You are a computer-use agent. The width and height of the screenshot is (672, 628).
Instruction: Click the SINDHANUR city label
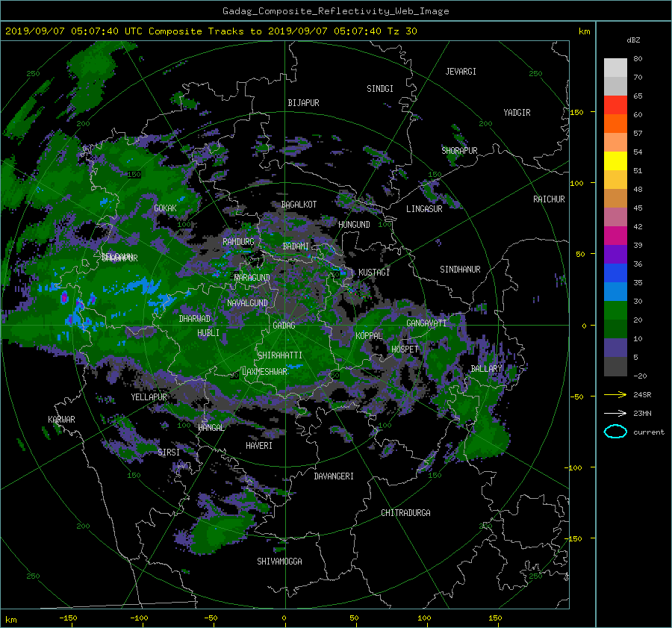point(460,270)
